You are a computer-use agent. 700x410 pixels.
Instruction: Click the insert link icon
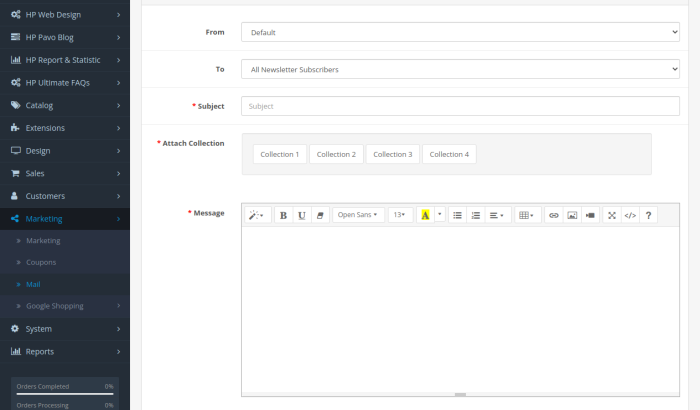pos(554,215)
